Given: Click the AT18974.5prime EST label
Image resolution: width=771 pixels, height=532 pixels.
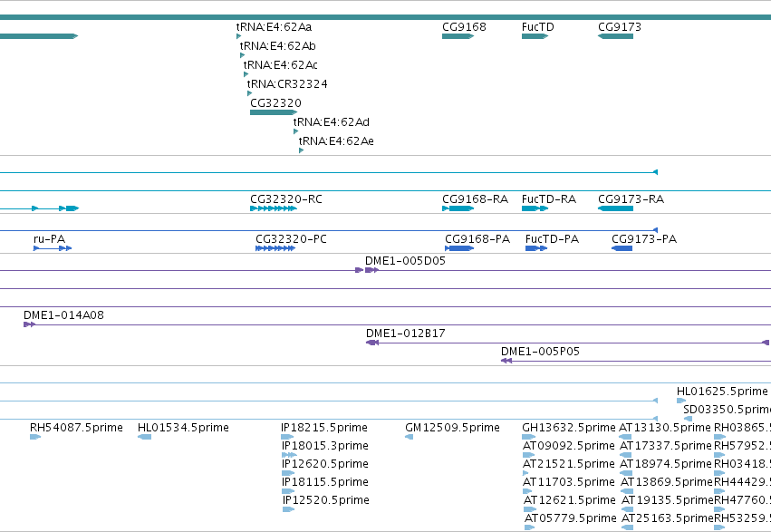Looking at the screenshot, I should (666, 464).
